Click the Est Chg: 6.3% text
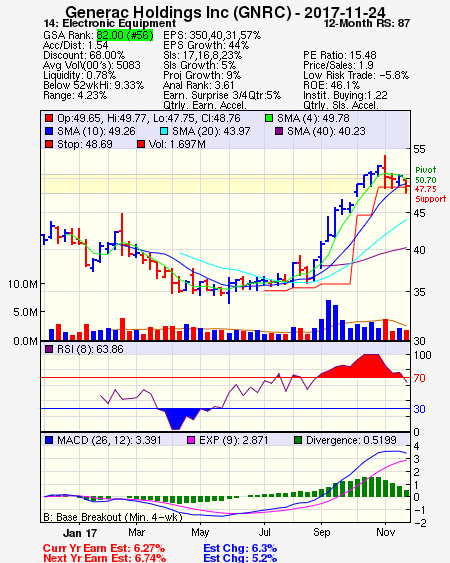This screenshot has width=450, height=563. (240, 549)
